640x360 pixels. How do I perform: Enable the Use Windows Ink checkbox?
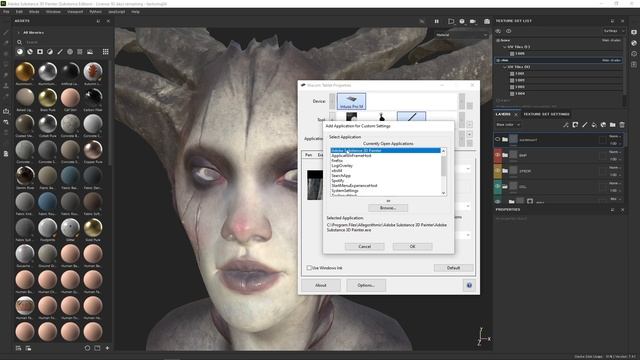309,268
